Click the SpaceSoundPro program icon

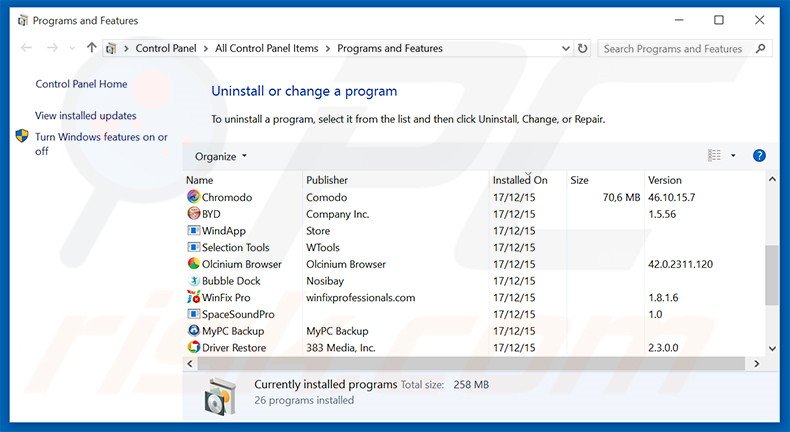coord(193,314)
